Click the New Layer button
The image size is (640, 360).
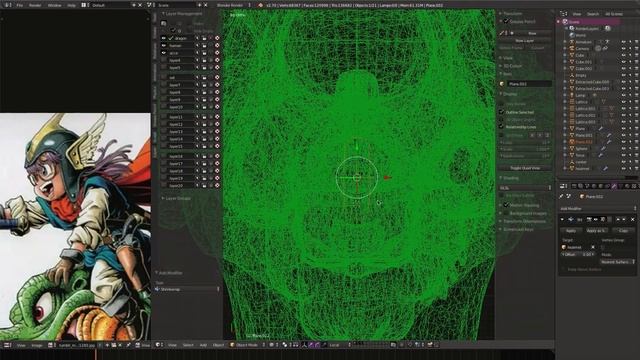point(524,41)
